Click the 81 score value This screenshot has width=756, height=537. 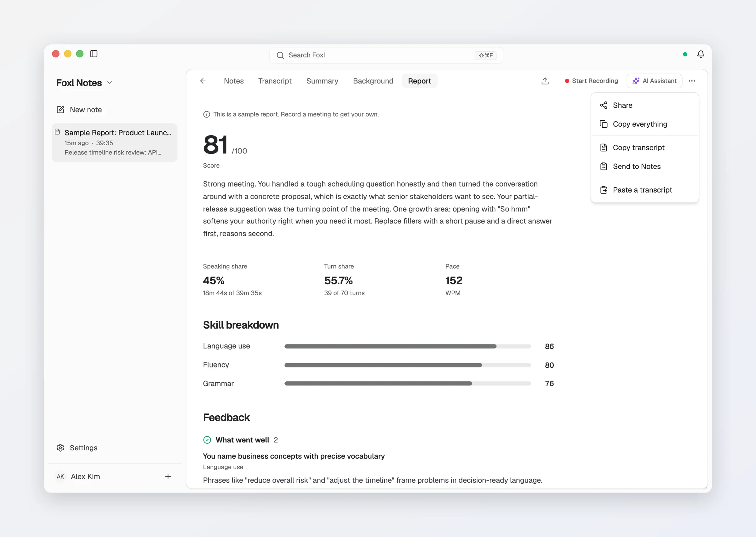(x=215, y=145)
